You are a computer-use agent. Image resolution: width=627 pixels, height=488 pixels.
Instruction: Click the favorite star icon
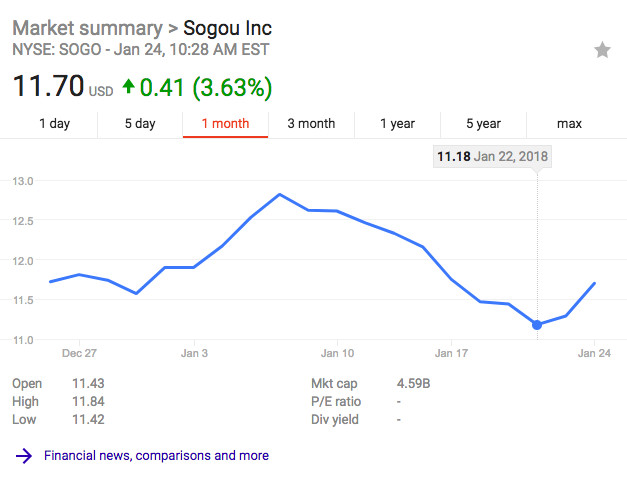602,50
